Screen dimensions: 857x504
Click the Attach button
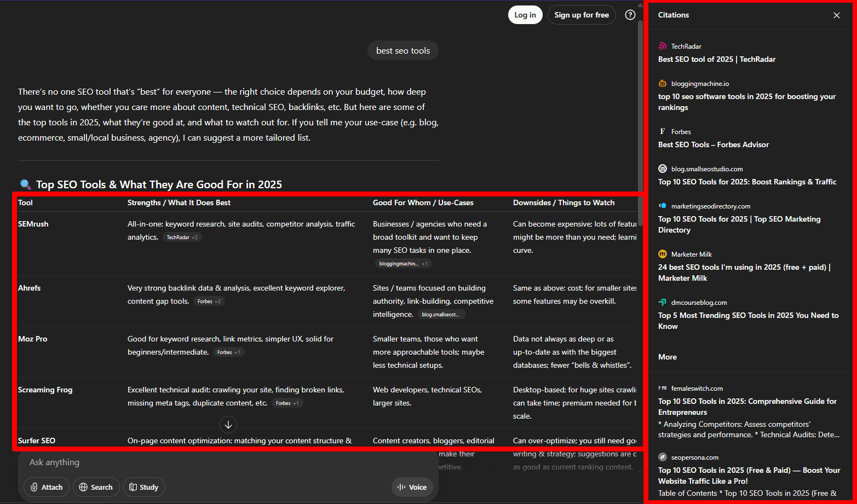click(47, 487)
